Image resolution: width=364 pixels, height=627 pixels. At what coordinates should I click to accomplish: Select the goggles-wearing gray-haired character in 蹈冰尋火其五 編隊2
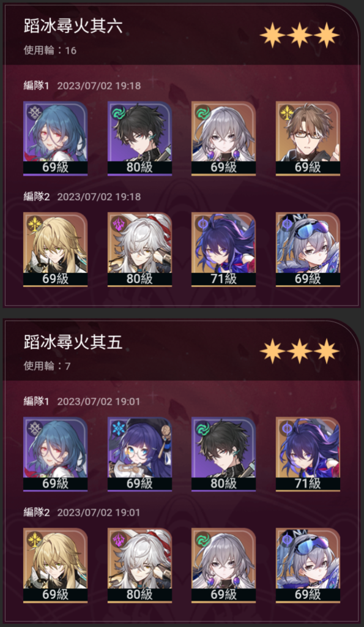tap(308, 565)
